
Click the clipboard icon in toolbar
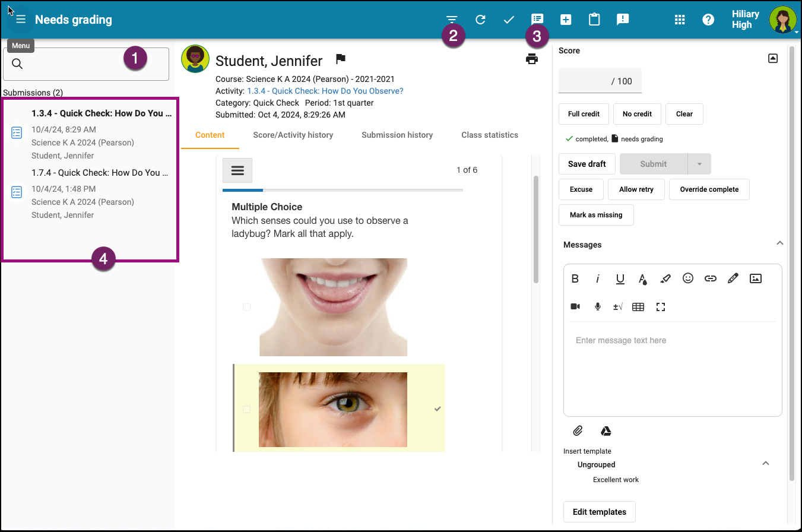coord(594,20)
